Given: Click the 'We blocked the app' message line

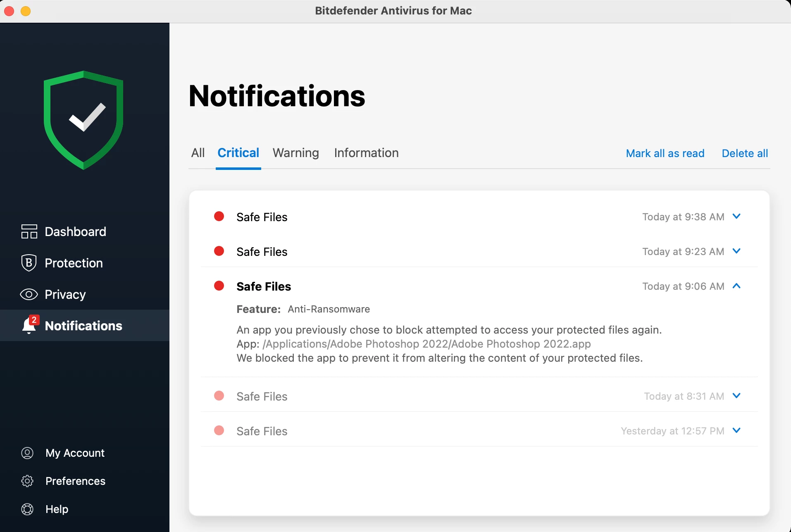Looking at the screenshot, I should pyautogui.click(x=440, y=358).
